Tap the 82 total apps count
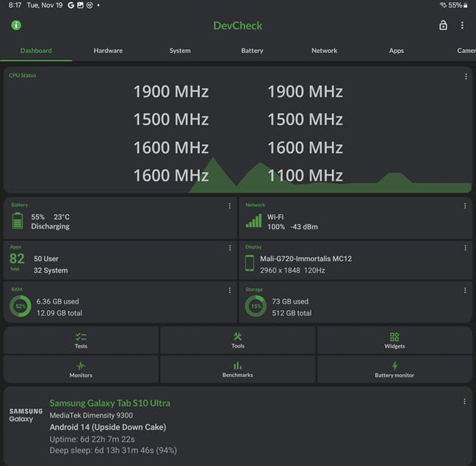 point(17,259)
